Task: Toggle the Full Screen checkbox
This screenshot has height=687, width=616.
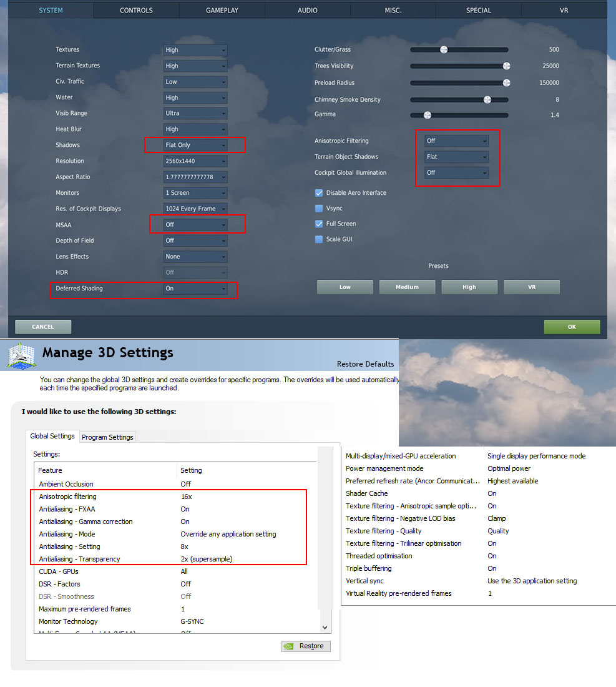Action: 319,224
